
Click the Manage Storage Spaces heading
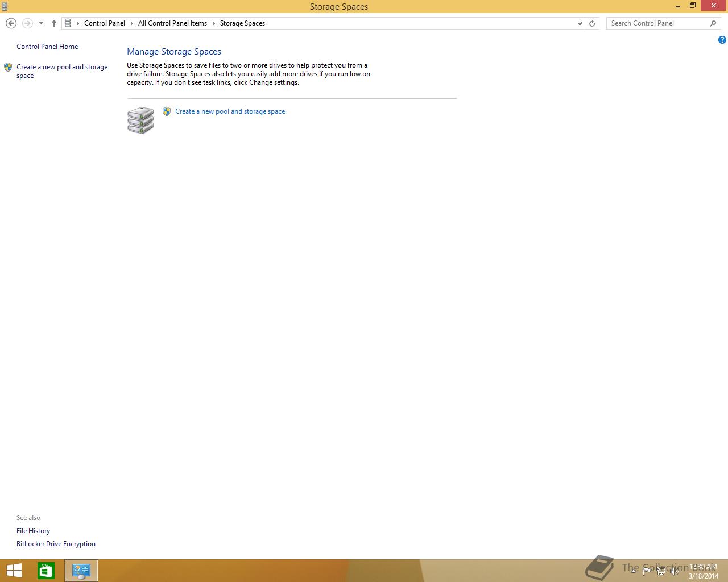pyautogui.click(x=174, y=52)
